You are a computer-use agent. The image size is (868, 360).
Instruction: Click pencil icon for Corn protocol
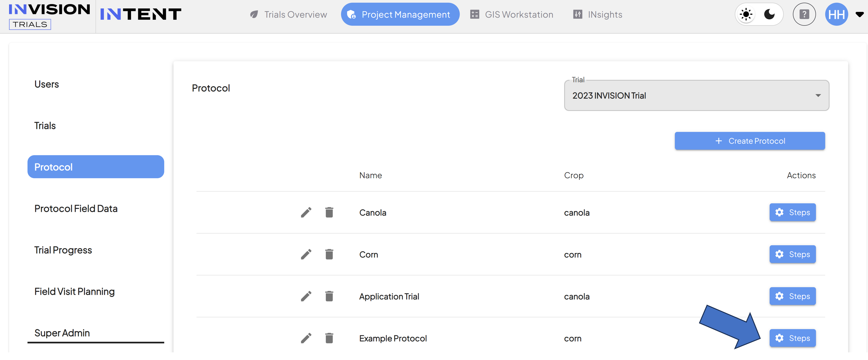pyautogui.click(x=306, y=254)
